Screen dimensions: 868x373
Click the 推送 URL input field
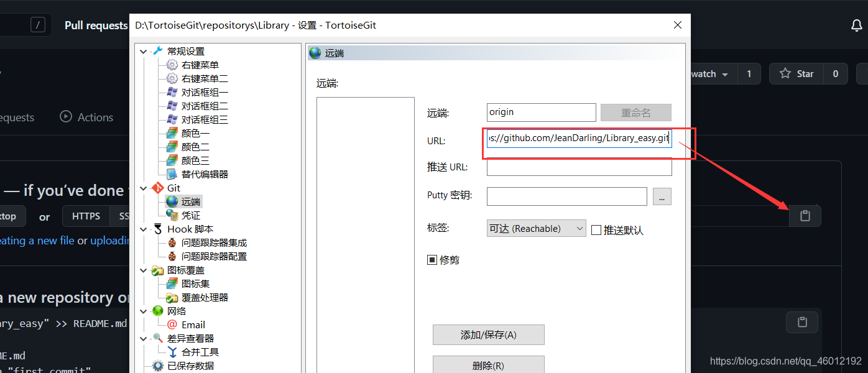tap(579, 167)
